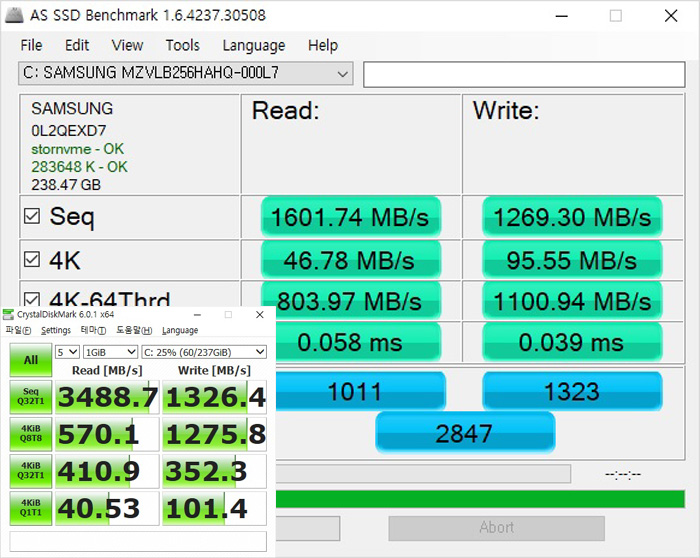Expand the SAMSUNG MZVLB256HAHQ drive dropdown

[x=186, y=73]
